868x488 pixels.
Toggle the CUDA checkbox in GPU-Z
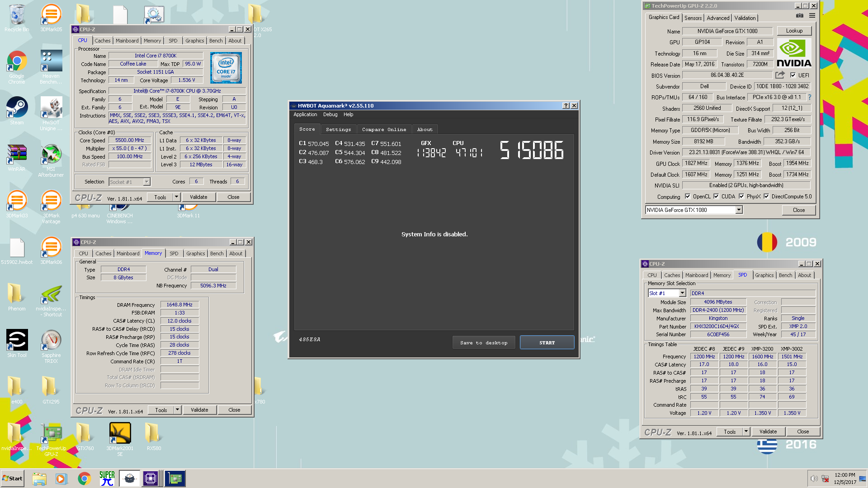[716, 197]
